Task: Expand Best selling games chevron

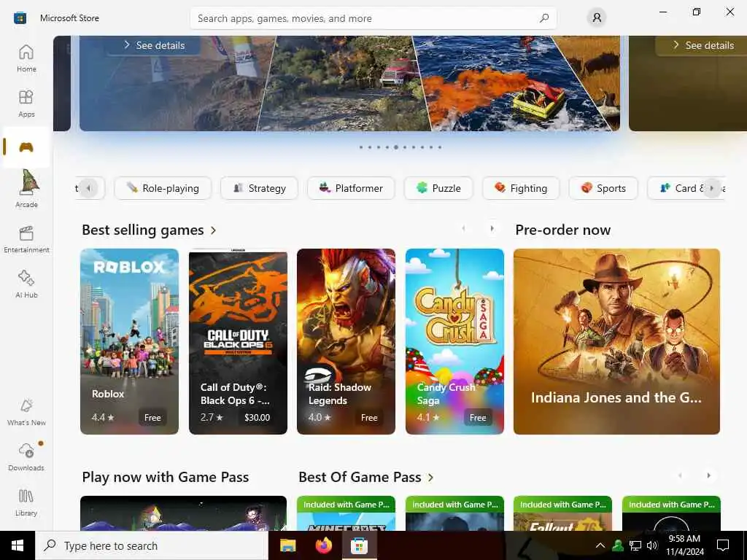Action: point(214,230)
